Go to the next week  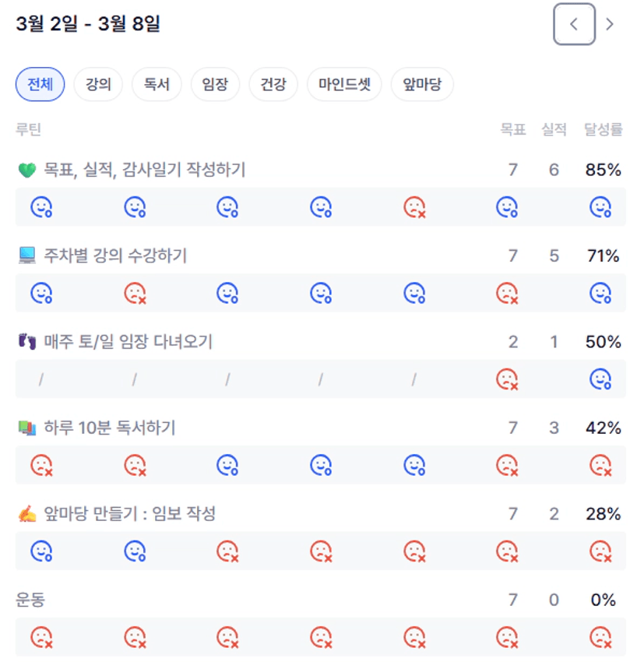pyautogui.click(x=610, y=24)
